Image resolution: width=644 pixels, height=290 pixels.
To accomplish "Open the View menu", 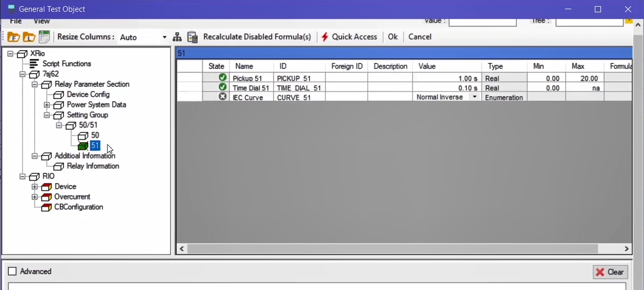I will tap(41, 21).
